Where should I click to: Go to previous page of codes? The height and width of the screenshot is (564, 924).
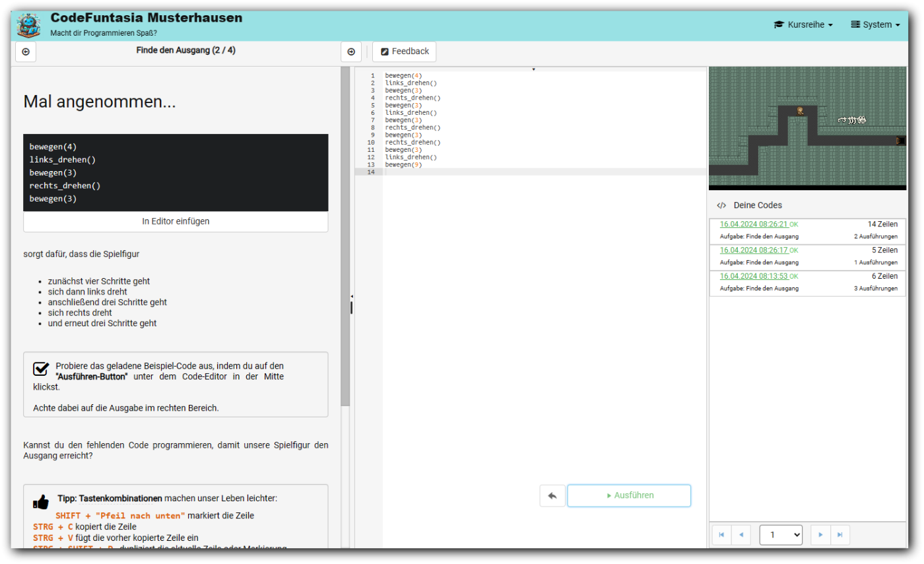tap(741, 534)
